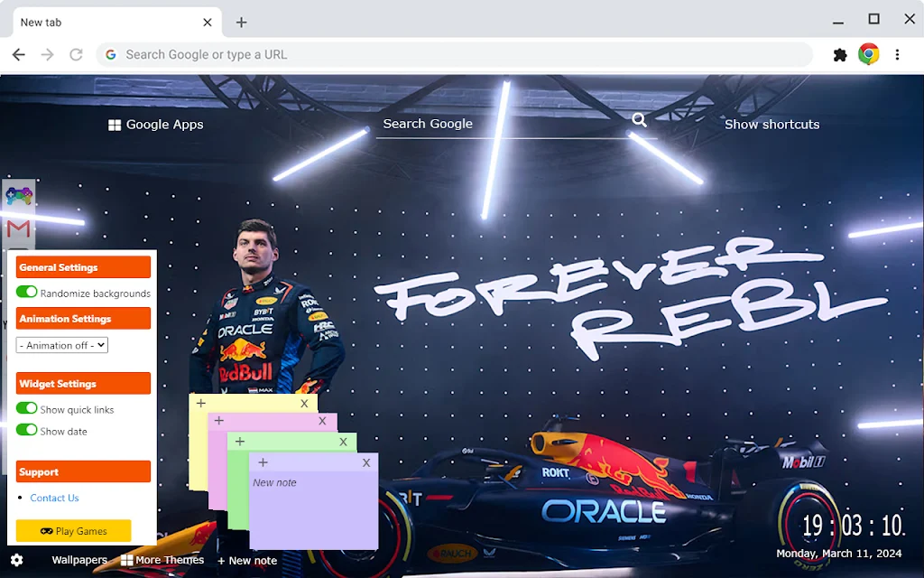Click + New note in the bottom bar
Viewport: 924px width, 578px height.
pos(247,560)
